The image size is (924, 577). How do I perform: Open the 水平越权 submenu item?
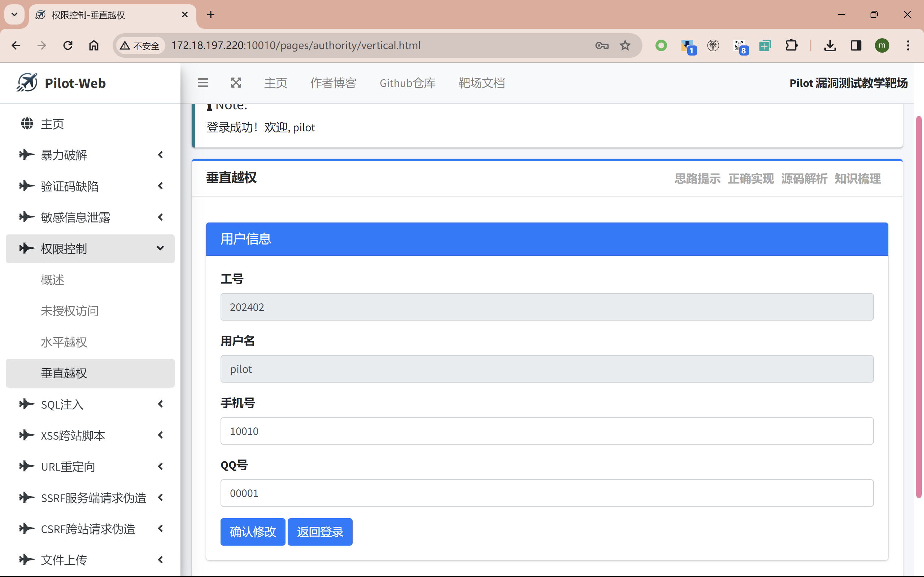tap(64, 342)
